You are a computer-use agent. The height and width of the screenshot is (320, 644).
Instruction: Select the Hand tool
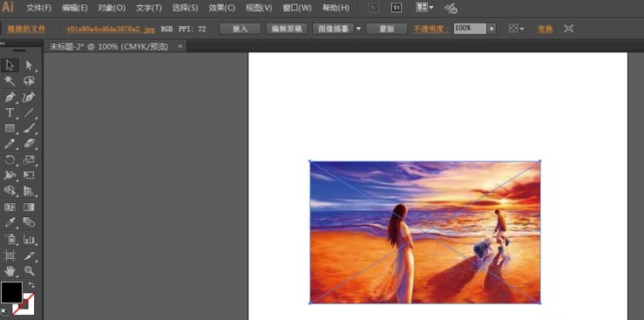coord(10,270)
